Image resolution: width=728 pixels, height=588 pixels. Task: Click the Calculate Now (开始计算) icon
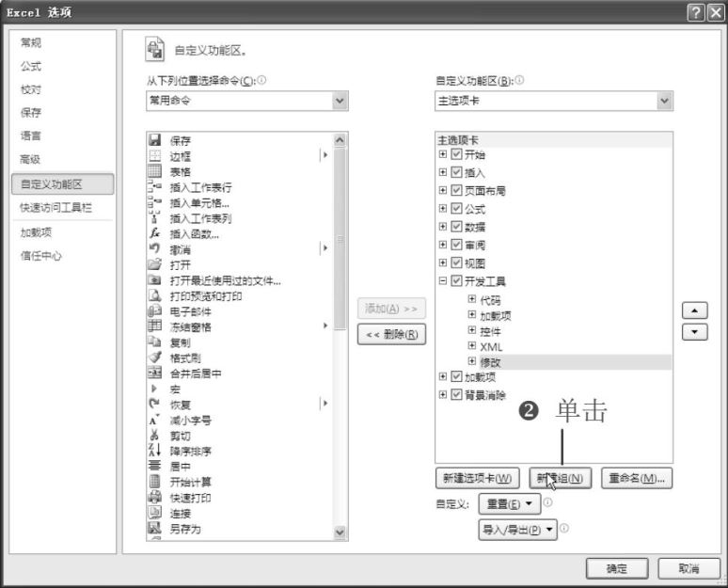click(x=154, y=482)
